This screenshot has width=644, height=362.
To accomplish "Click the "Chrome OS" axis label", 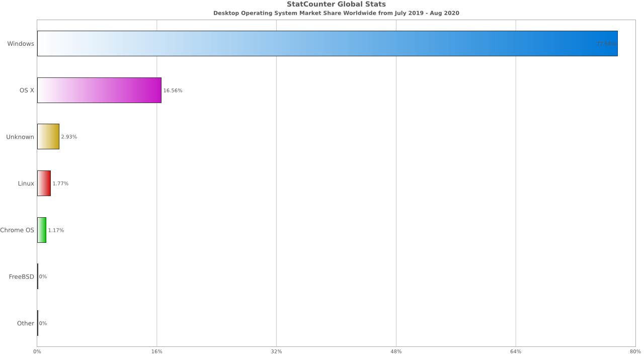I will (x=17, y=230).
